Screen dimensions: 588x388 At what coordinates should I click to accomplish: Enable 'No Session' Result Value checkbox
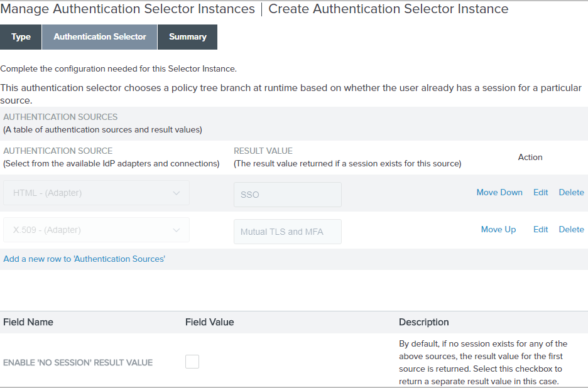coord(192,361)
